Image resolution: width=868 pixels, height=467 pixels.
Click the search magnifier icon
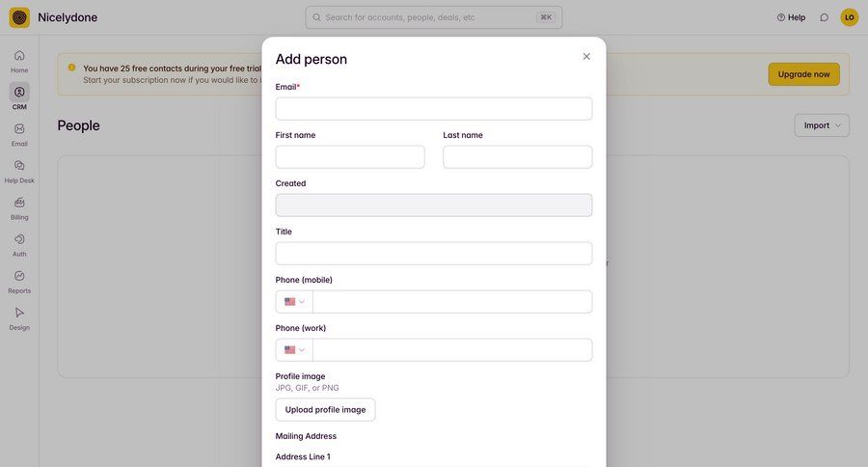(x=316, y=17)
